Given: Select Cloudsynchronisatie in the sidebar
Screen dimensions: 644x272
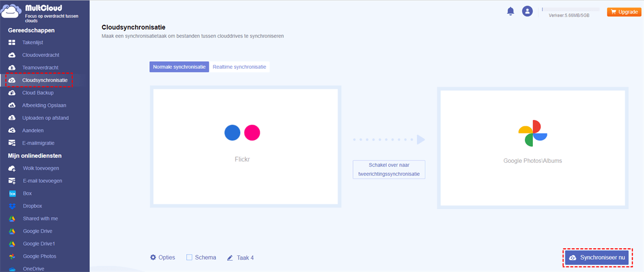Looking at the screenshot, I should [45, 80].
